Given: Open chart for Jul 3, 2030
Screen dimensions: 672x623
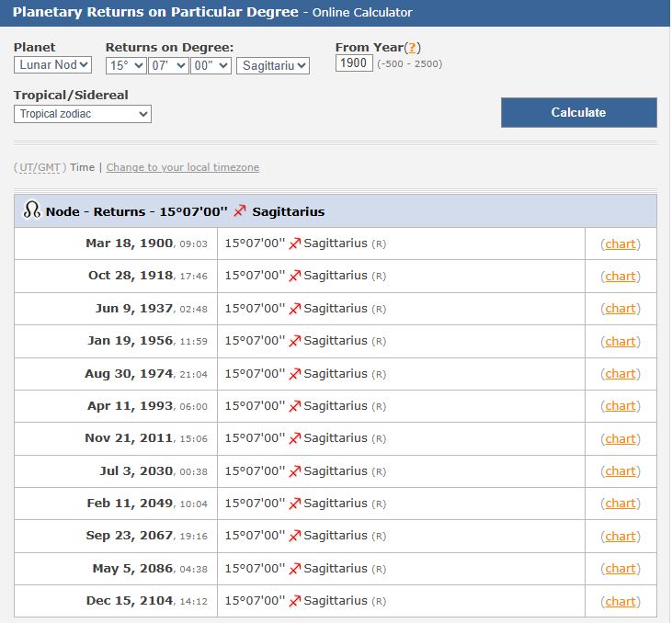Looking at the screenshot, I should (621, 470).
